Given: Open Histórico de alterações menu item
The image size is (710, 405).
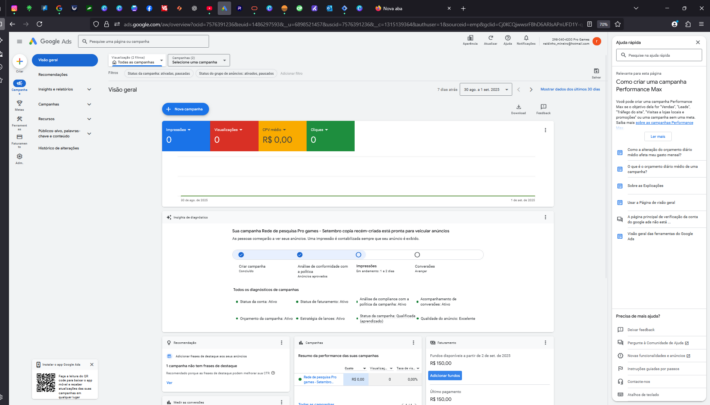Looking at the screenshot, I should pos(60,147).
